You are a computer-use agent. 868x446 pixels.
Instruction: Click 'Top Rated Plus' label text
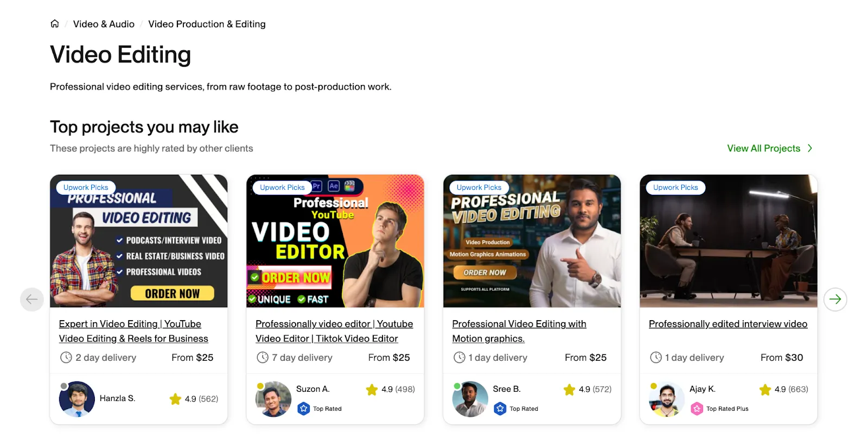727,409
